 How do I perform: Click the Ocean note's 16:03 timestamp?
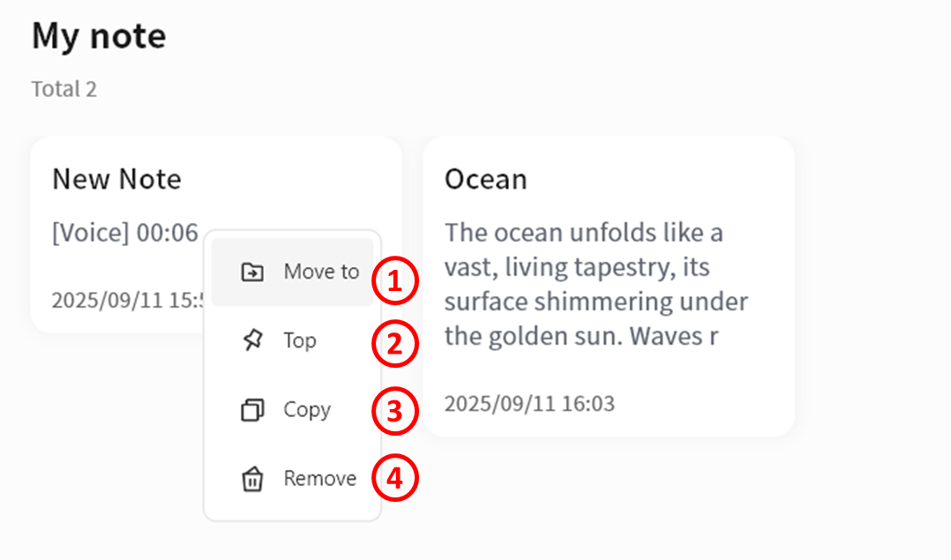pos(529,404)
